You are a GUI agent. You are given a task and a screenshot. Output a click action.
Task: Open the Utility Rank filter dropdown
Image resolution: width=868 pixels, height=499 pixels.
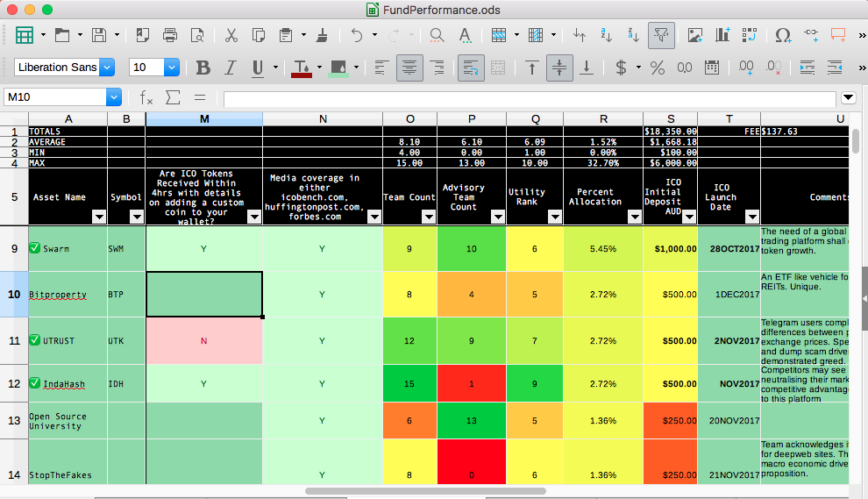tap(555, 217)
